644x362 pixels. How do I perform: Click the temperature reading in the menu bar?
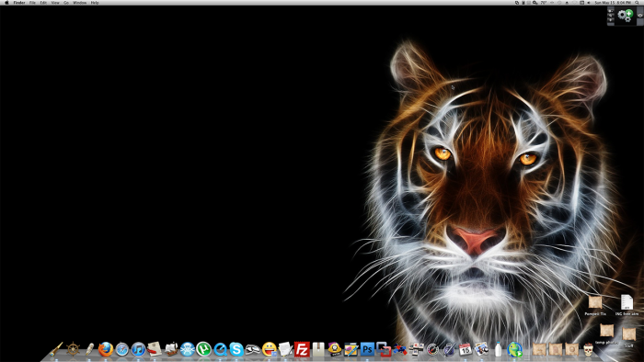coord(544,3)
